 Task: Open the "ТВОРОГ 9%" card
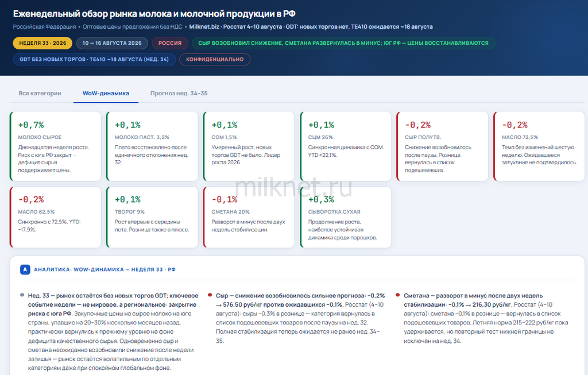pyautogui.click(x=152, y=217)
